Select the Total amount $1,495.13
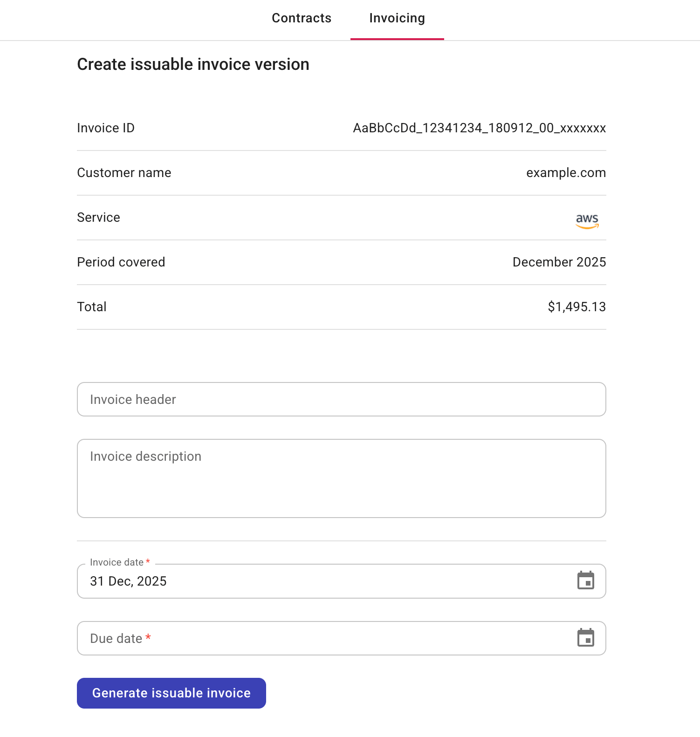 (577, 307)
